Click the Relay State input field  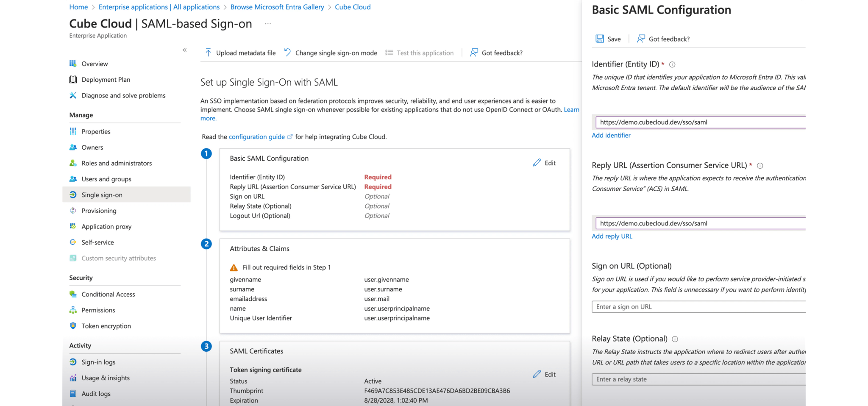(x=698, y=379)
